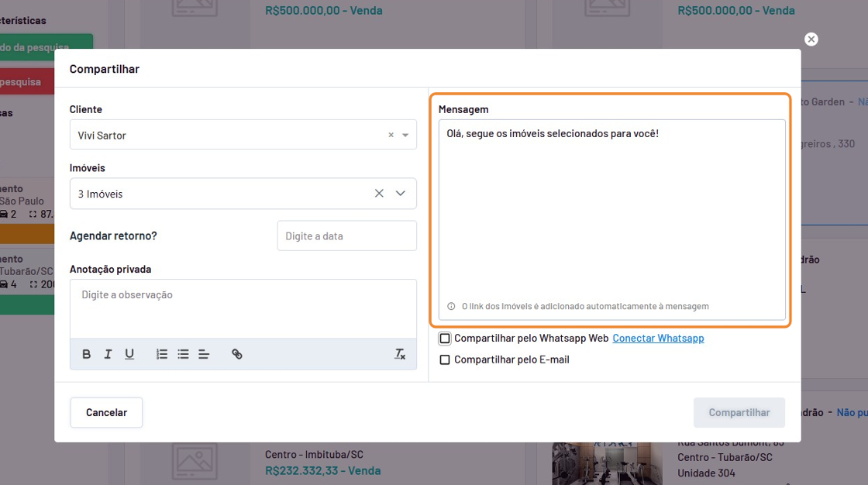Clear text formatting in note editor
868x485 pixels.
click(400, 354)
